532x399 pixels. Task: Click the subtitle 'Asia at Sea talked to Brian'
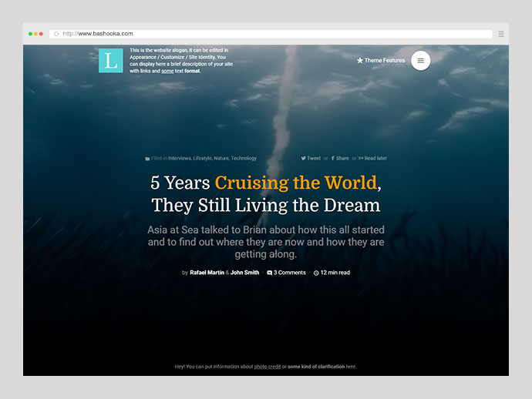click(207, 230)
